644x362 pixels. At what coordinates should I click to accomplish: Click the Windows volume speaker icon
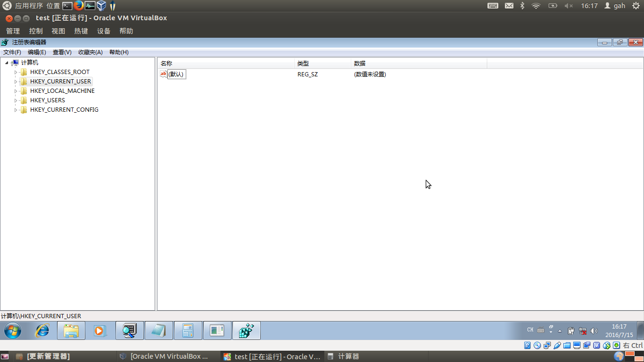coord(594,331)
